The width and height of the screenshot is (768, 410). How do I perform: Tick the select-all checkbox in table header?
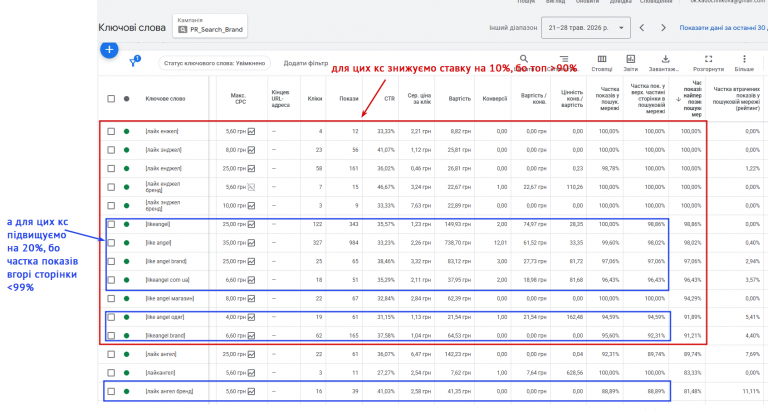tap(111, 99)
